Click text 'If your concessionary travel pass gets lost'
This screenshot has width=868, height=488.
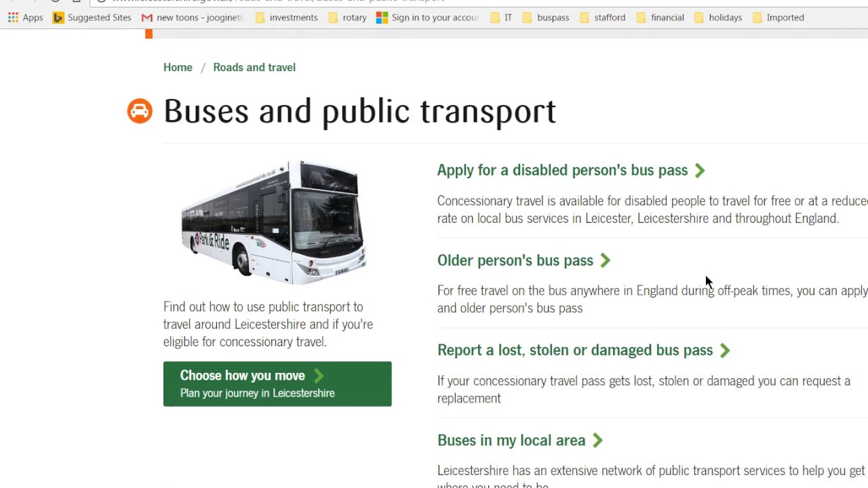pos(545,381)
